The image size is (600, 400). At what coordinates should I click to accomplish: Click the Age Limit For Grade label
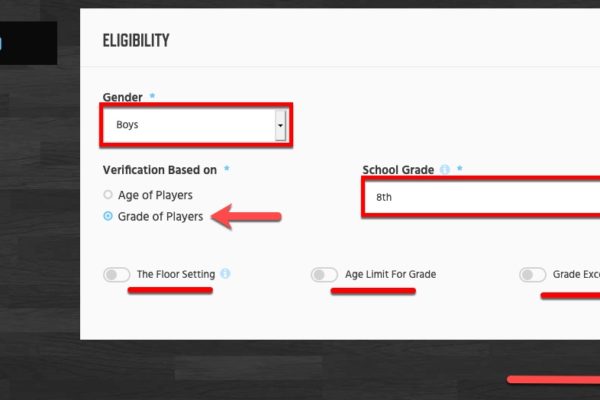[391, 274]
